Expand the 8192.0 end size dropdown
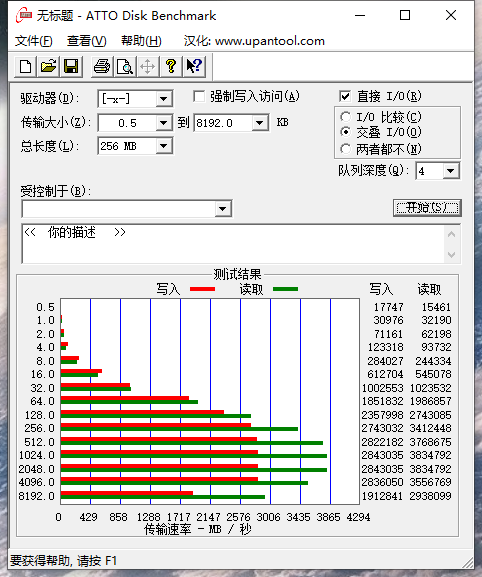This screenshot has width=482, height=577. (259, 123)
